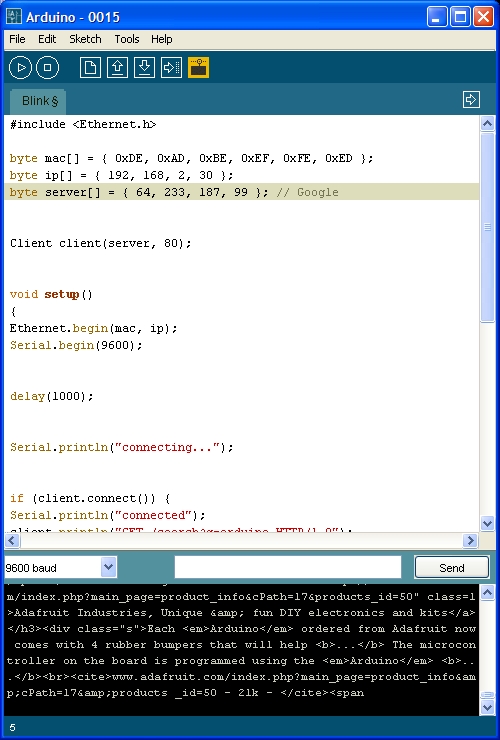Click serial console scrollbar down arrow
This screenshot has height=740, width=500.
(x=487, y=707)
